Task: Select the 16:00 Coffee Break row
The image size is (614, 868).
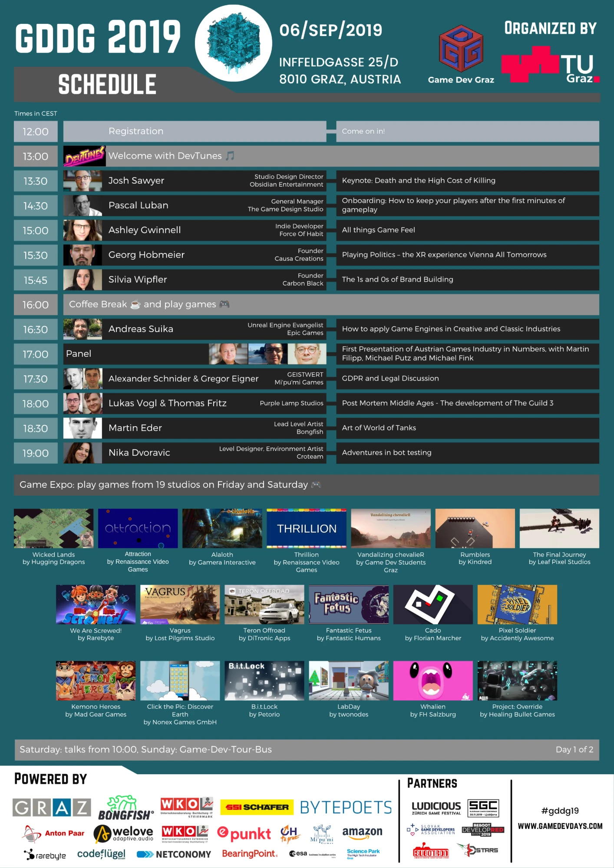Action: 331,305
